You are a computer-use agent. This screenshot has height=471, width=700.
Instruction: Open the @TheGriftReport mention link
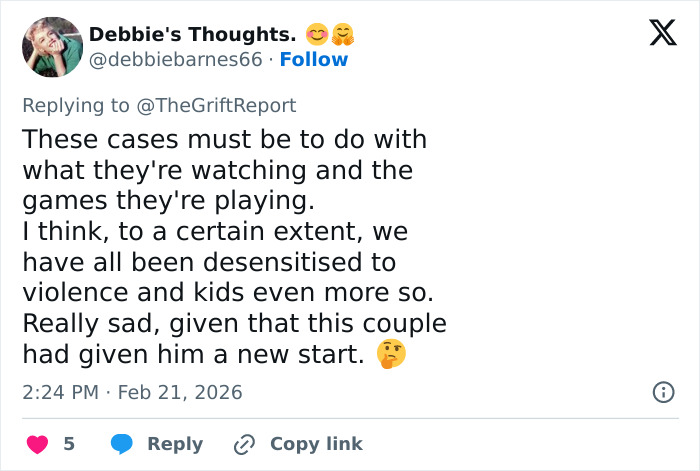[219, 105]
